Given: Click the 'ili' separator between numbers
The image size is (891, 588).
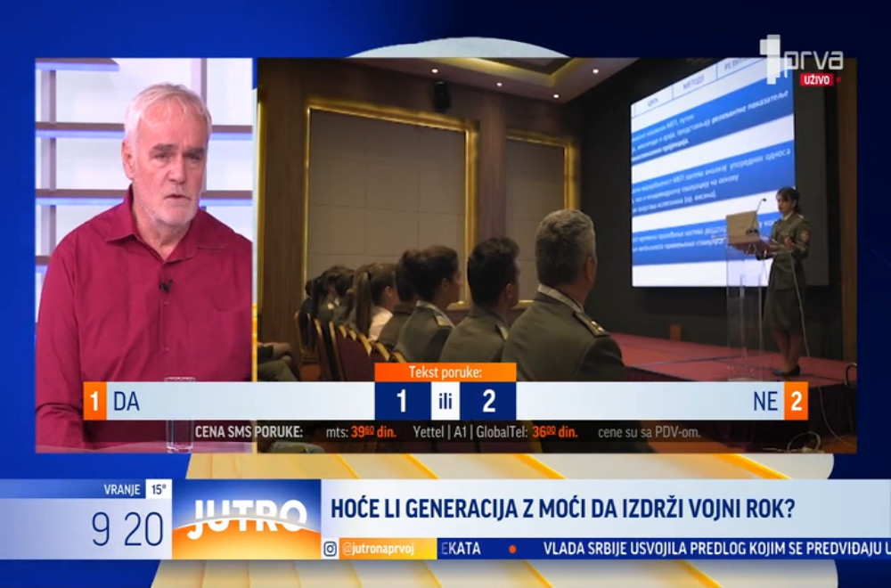Looking at the screenshot, I should (445, 402).
